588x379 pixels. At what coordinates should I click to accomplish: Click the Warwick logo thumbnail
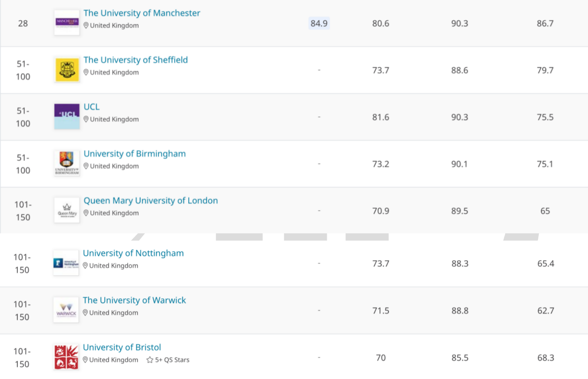coord(66,310)
